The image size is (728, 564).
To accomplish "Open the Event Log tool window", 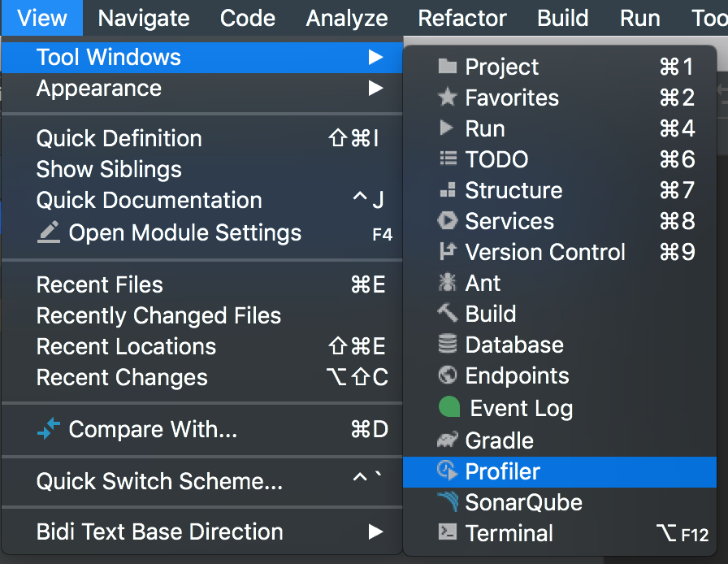I will tap(560, 408).
